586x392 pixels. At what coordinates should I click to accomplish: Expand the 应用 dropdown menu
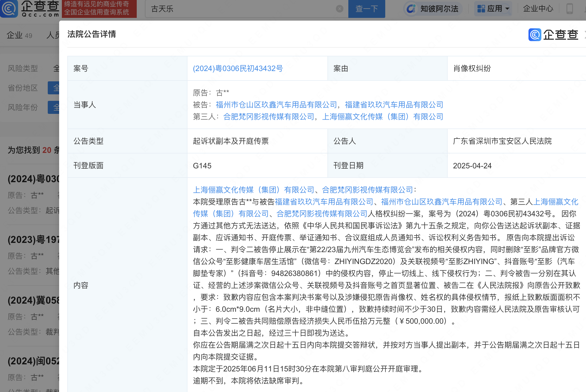(493, 9)
